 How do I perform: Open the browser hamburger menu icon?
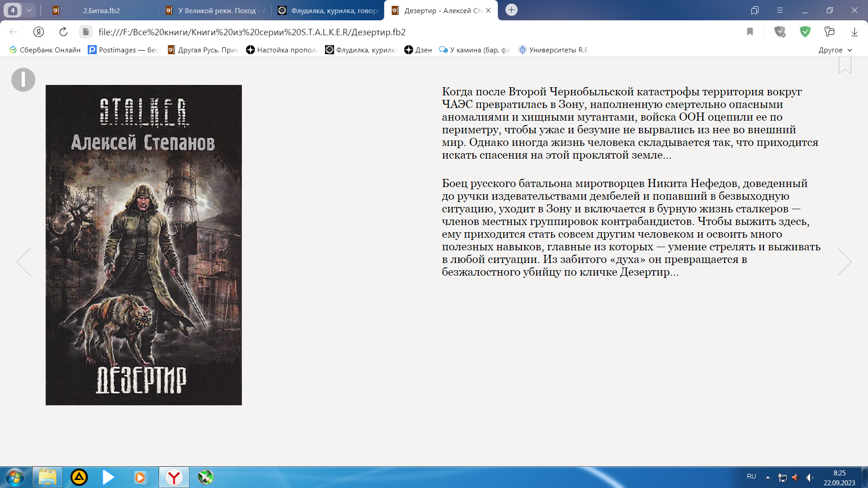click(779, 10)
